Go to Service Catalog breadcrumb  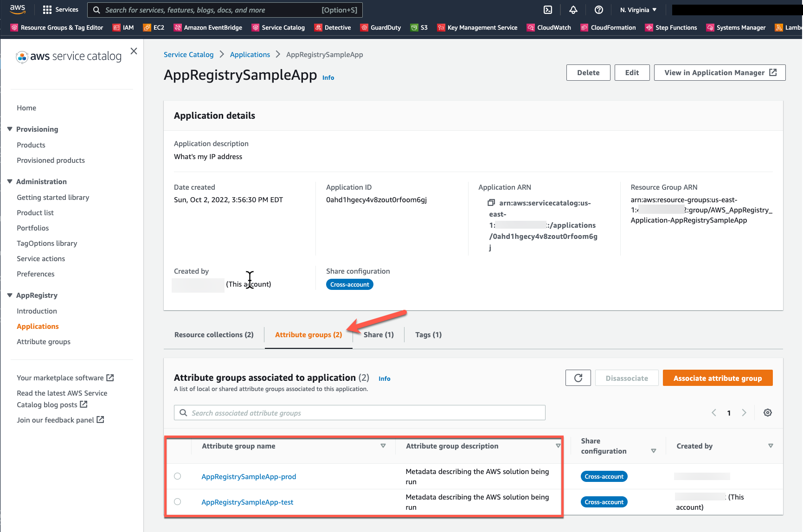click(x=189, y=54)
